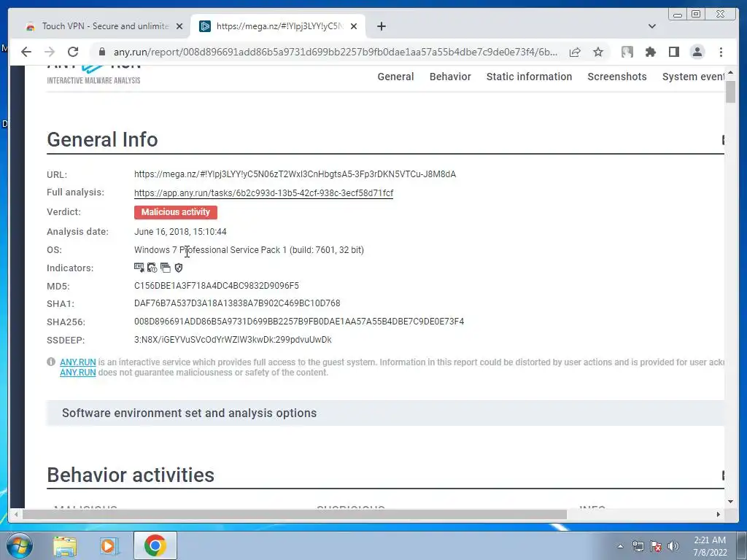Screen dimensions: 747x560
Task: Click the ANY.RUN logo
Action: (x=94, y=74)
